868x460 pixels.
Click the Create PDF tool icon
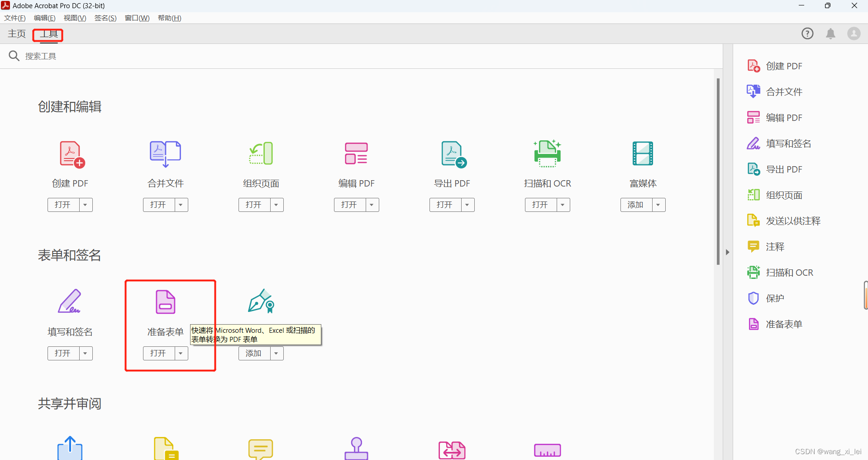coord(72,154)
